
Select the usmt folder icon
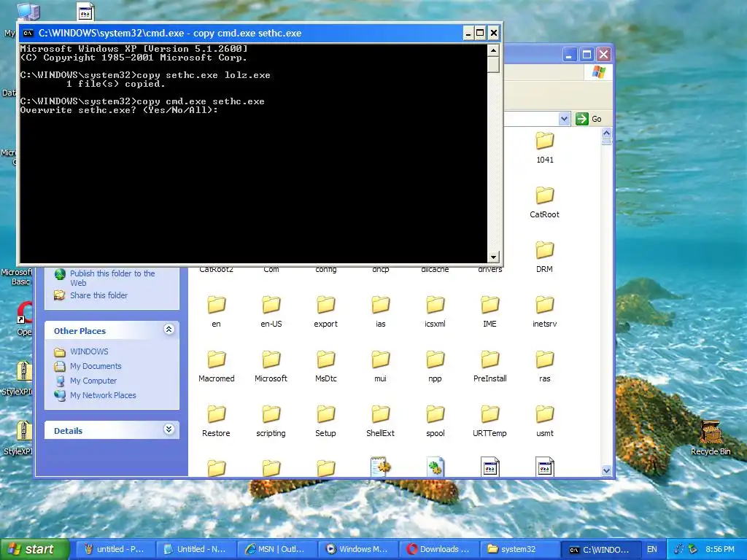tap(544, 414)
